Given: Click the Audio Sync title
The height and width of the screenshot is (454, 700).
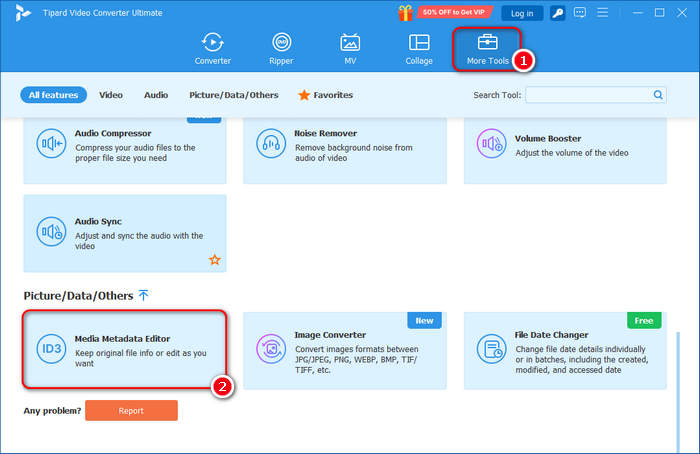Looking at the screenshot, I should tap(98, 221).
